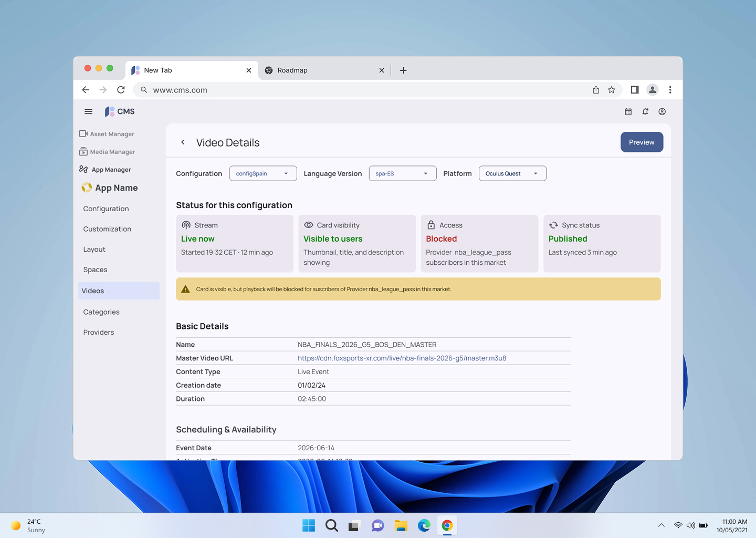Open Layout in the sidebar
The width and height of the screenshot is (756, 538).
pos(94,250)
